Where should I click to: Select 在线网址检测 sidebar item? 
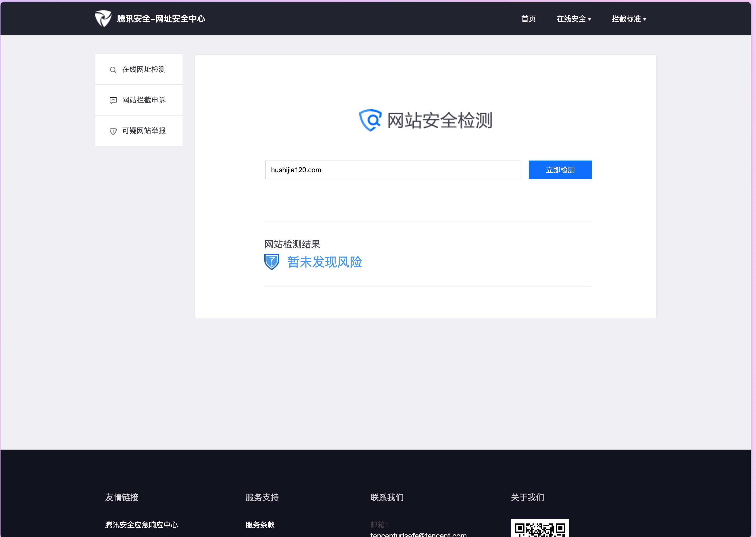pyautogui.click(x=144, y=69)
